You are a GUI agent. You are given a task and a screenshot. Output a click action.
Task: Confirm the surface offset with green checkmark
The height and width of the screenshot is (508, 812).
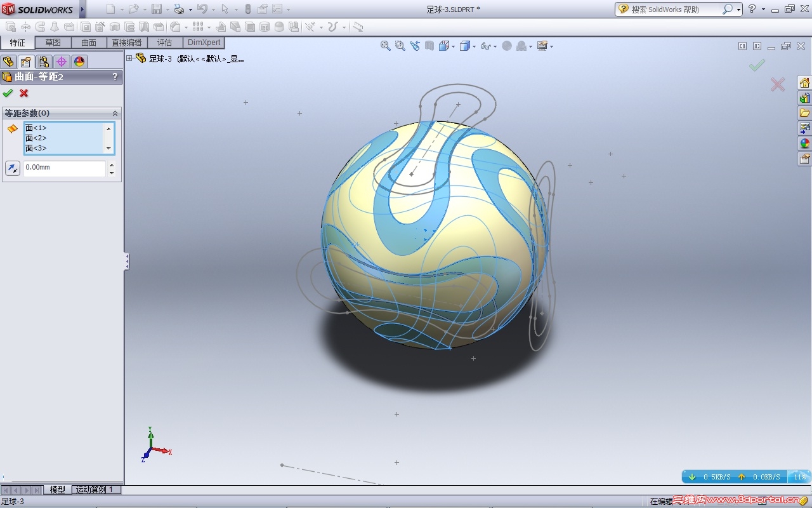pos(8,93)
